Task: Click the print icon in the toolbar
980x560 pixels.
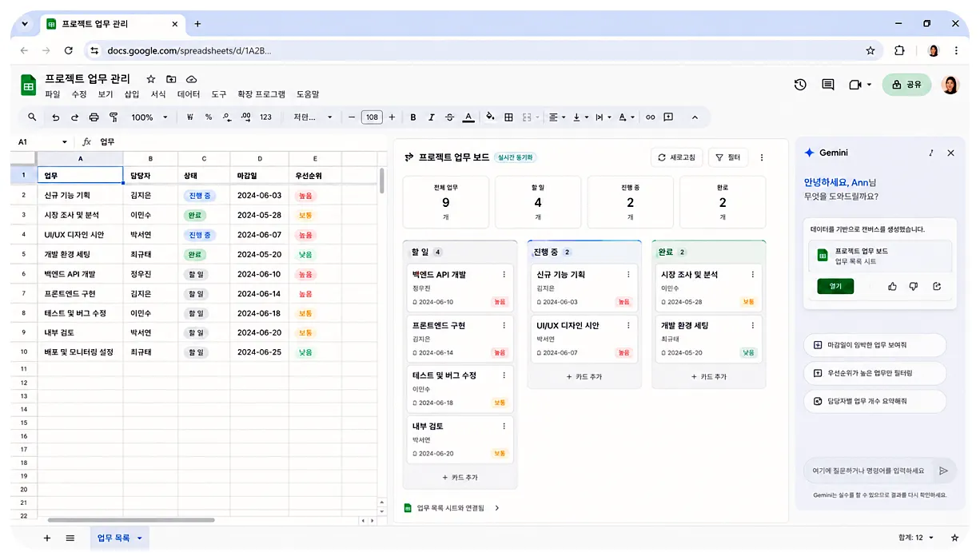Action: (94, 117)
